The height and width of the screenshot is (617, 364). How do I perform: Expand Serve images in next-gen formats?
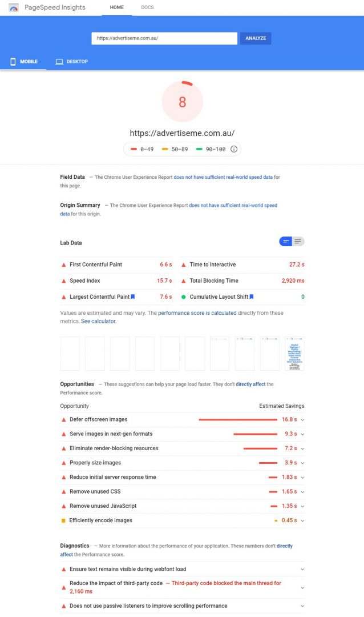pyautogui.click(x=302, y=434)
